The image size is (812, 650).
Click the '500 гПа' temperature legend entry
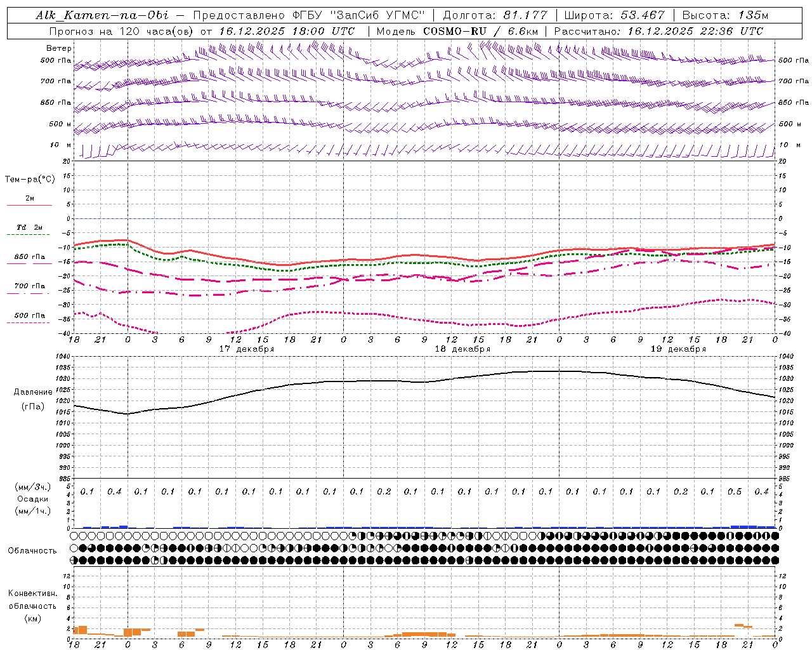pos(30,315)
